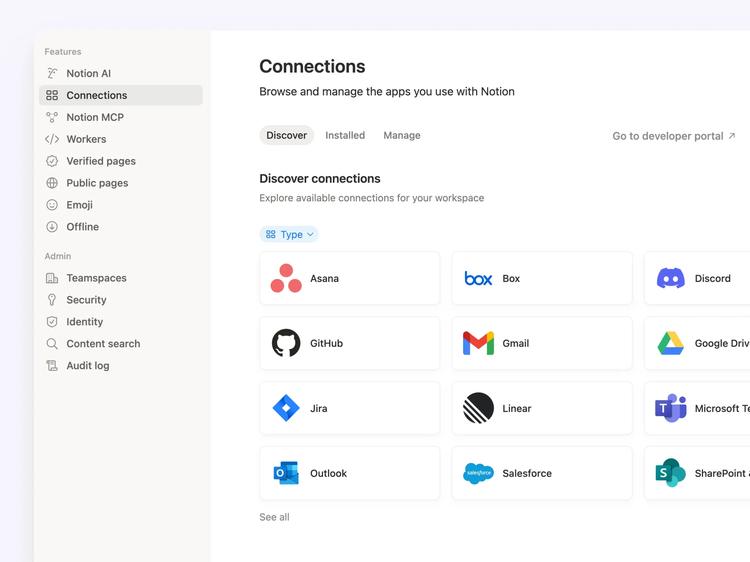The image size is (750, 562).
Task: Click the Type filter grid icon
Action: (x=271, y=234)
